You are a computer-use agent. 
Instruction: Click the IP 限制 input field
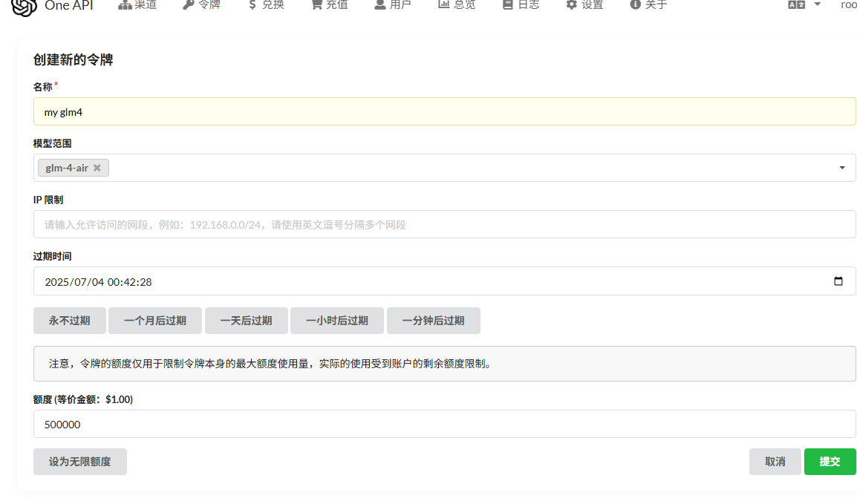444,224
